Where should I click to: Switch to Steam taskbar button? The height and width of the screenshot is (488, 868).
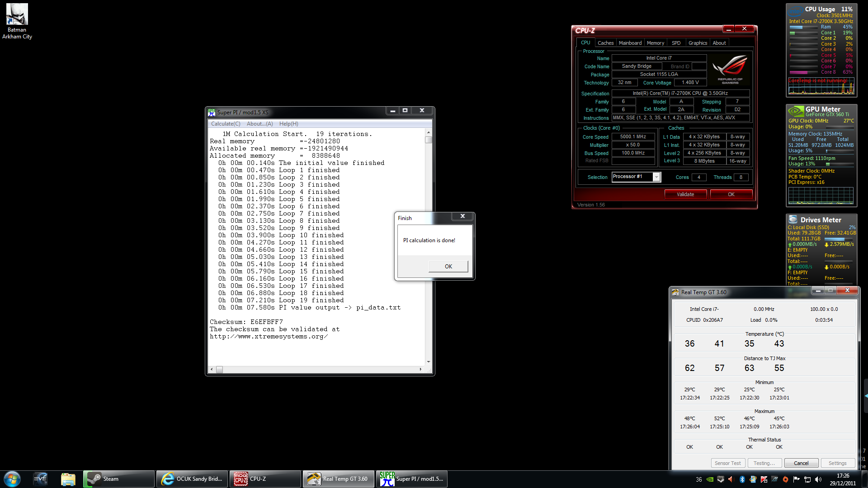[x=119, y=479]
